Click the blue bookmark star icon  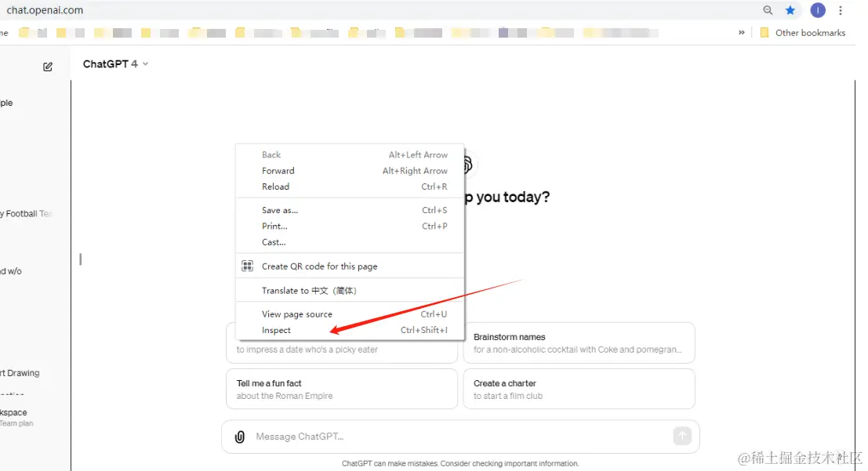(790, 10)
